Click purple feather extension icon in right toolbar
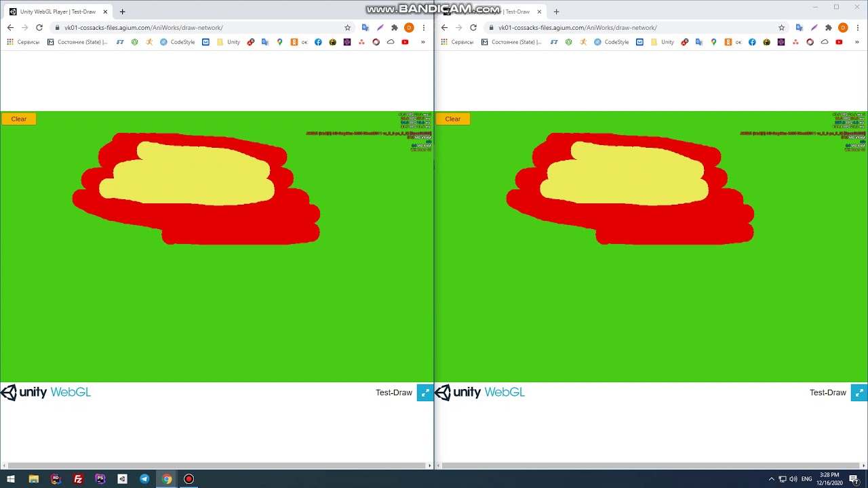The width and height of the screenshot is (868, 488). [814, 28]
